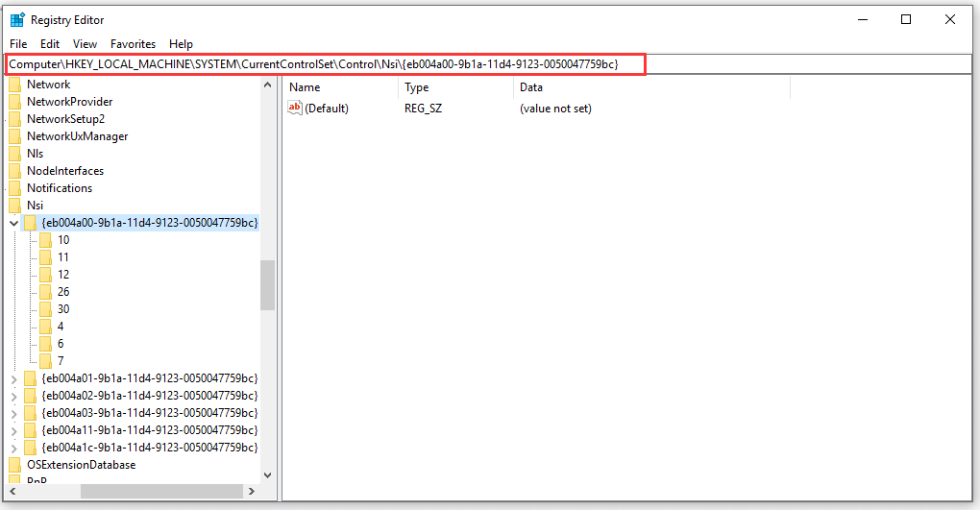Click the (value not set) data cell

click(x=555, y=109)
